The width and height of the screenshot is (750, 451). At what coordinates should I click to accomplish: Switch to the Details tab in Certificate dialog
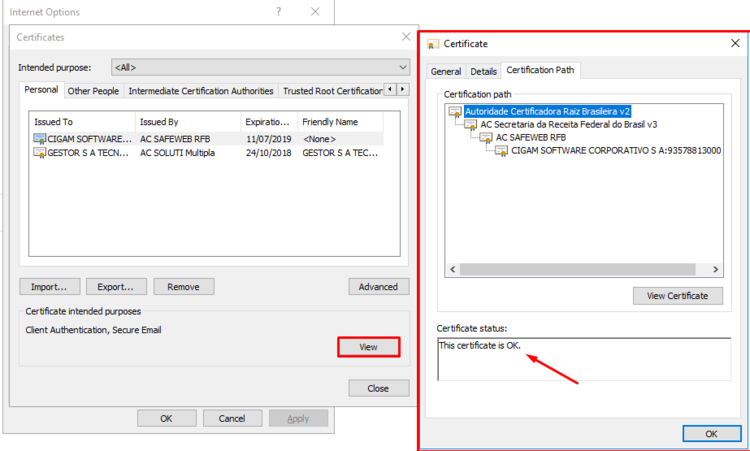point(484,71)
